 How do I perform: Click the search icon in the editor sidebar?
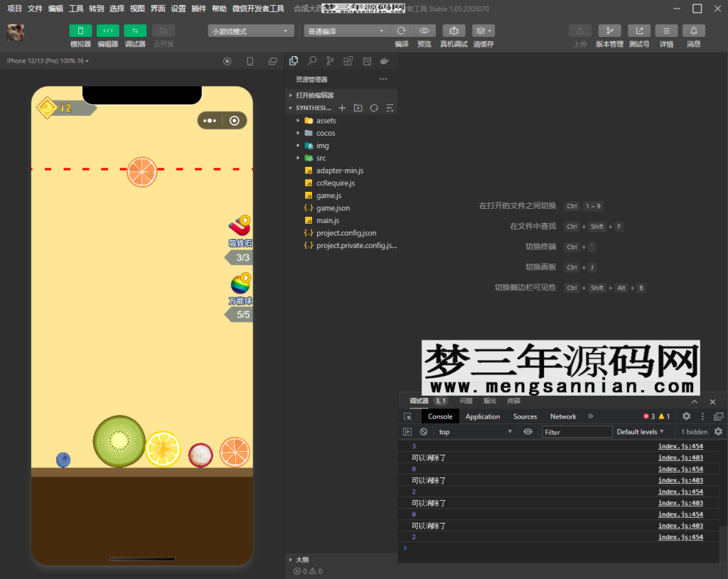[x=312, y=62]
